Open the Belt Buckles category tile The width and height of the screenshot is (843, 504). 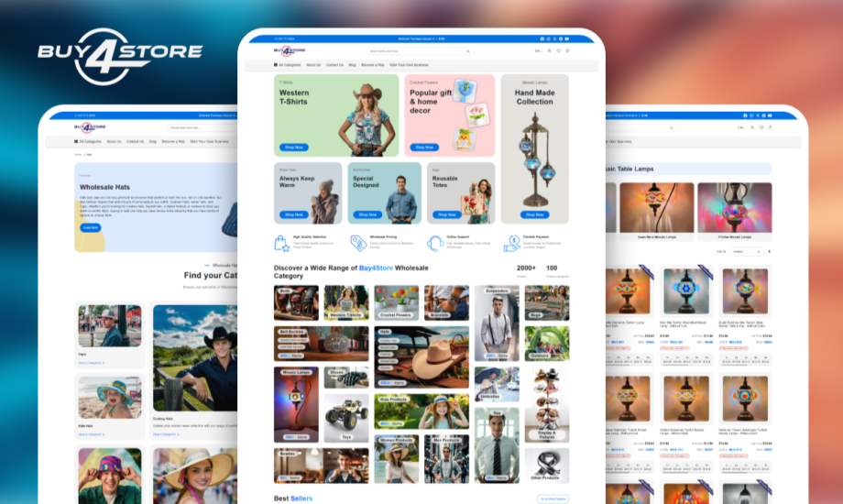[321, 343]
